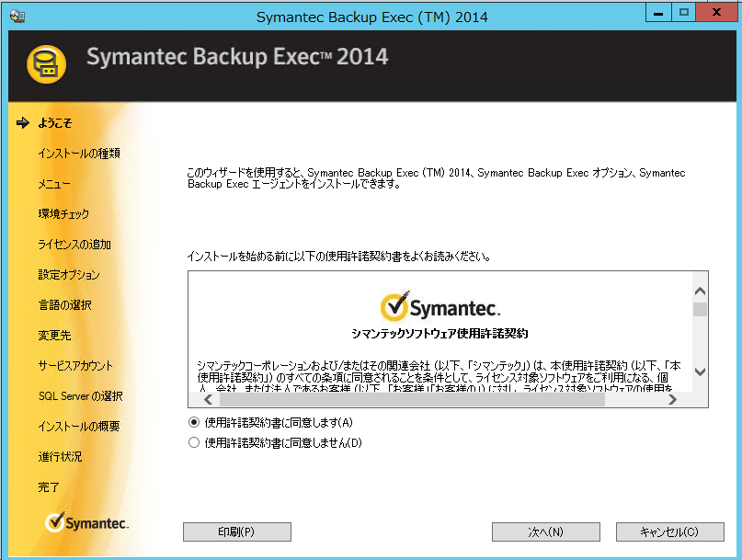Select the ようこそ step in the sidebar
Screen dimensions: 742x560
[x=55, y=123]
